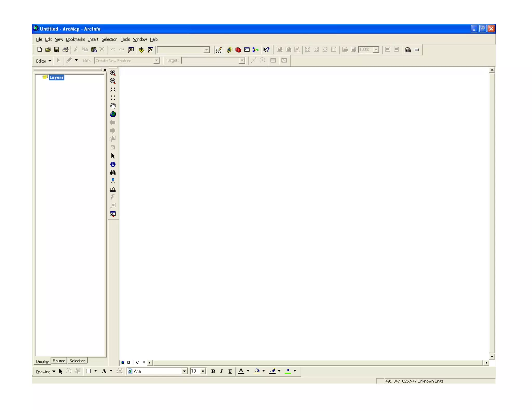The image size is (532, 411).
Task: Toggle bold text formatting
Action: click(x=213, y=371)
